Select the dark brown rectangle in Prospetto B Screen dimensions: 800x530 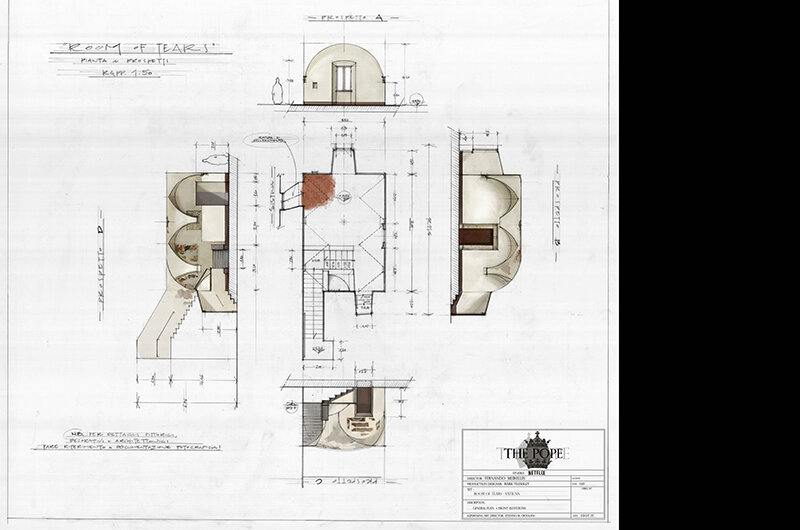pyautogui.click(x=478, y=237)
